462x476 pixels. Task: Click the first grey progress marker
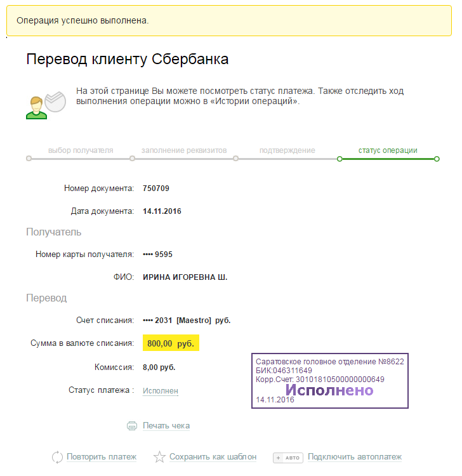coord(29,159)
